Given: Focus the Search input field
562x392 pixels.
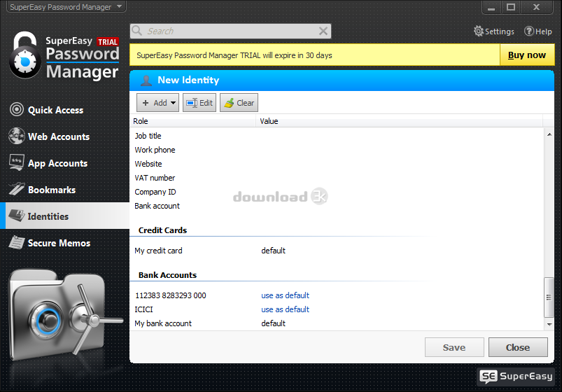Looking at the screenshot, I should pyautogui.click(x=230, y=31).
